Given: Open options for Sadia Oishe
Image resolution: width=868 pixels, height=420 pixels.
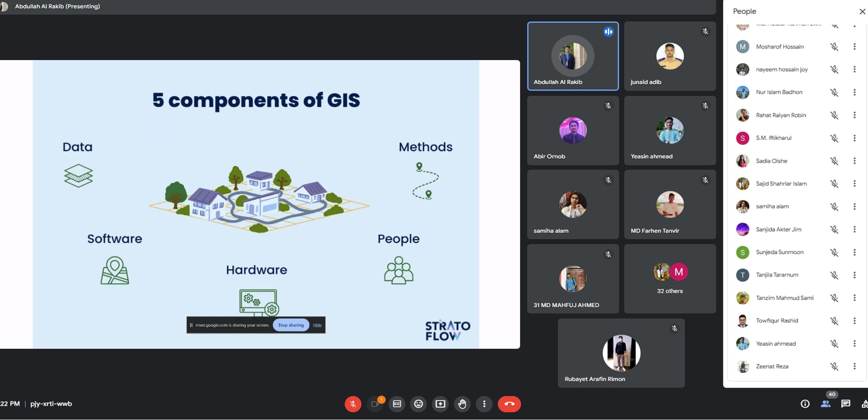Looking at the screenshot, I should point(854,161).
